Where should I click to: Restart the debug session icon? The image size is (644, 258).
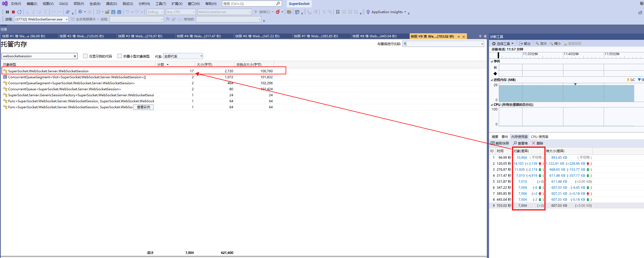[19, 12]
